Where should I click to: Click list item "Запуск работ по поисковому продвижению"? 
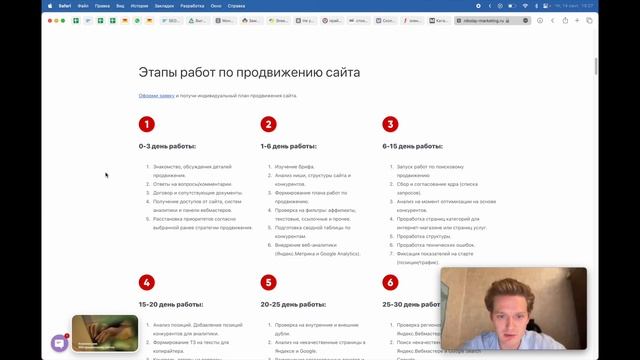[430, 171]
